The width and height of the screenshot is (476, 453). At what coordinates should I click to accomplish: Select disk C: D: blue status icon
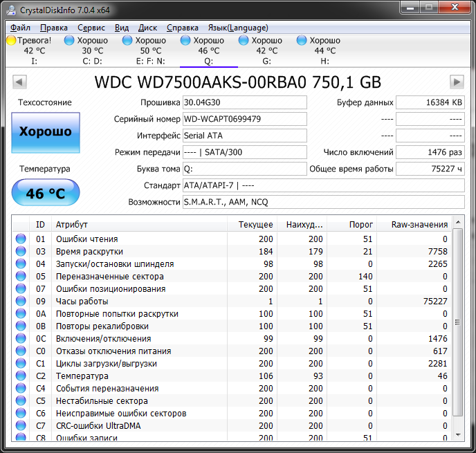[x=69, y=40]
